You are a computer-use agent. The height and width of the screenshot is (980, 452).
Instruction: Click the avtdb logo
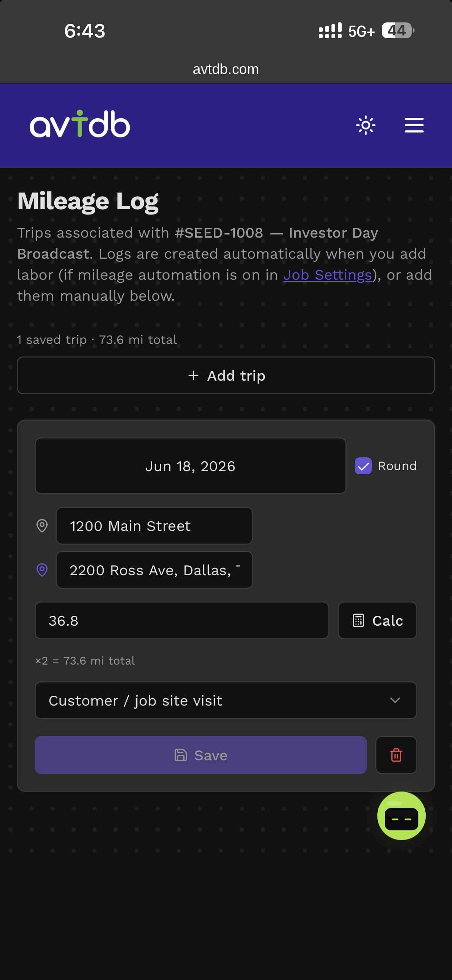pyautogui.click(x=80, y=124)
